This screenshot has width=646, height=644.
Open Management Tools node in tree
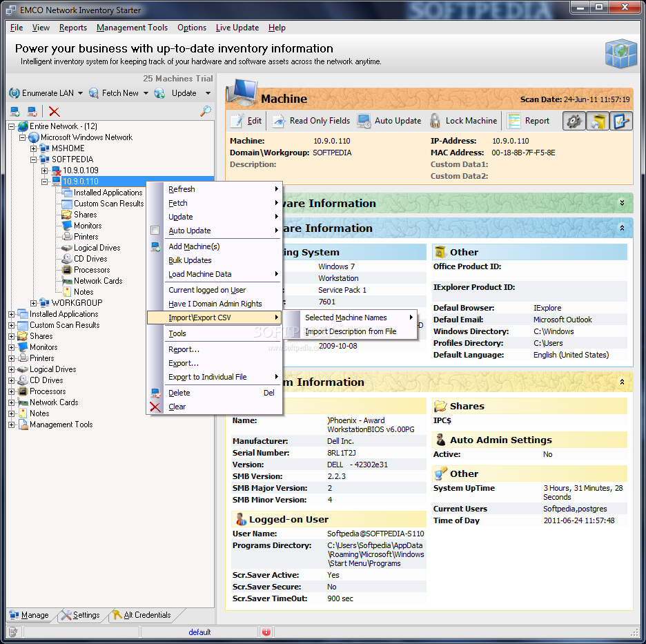(x=61, y=425)
